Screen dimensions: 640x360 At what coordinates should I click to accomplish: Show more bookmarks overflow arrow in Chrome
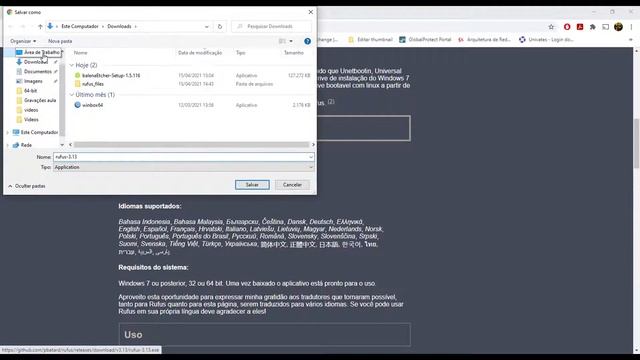click(631, 40)
